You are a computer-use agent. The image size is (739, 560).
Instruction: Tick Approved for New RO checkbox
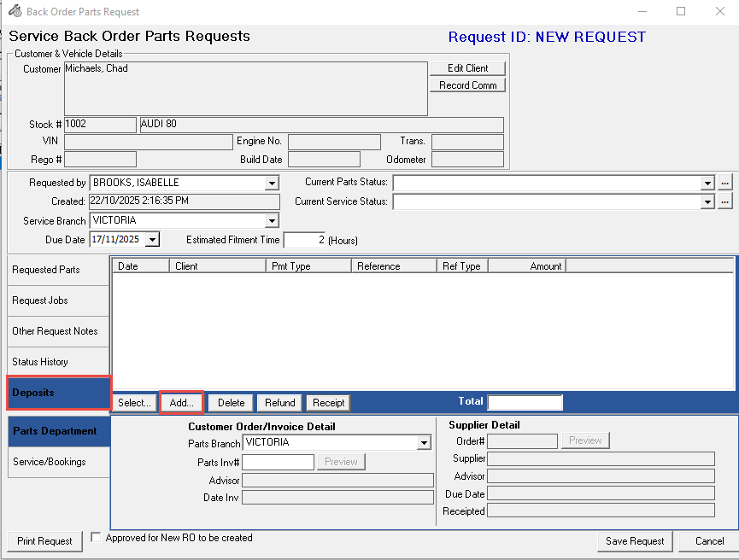[x=97, y=538]
